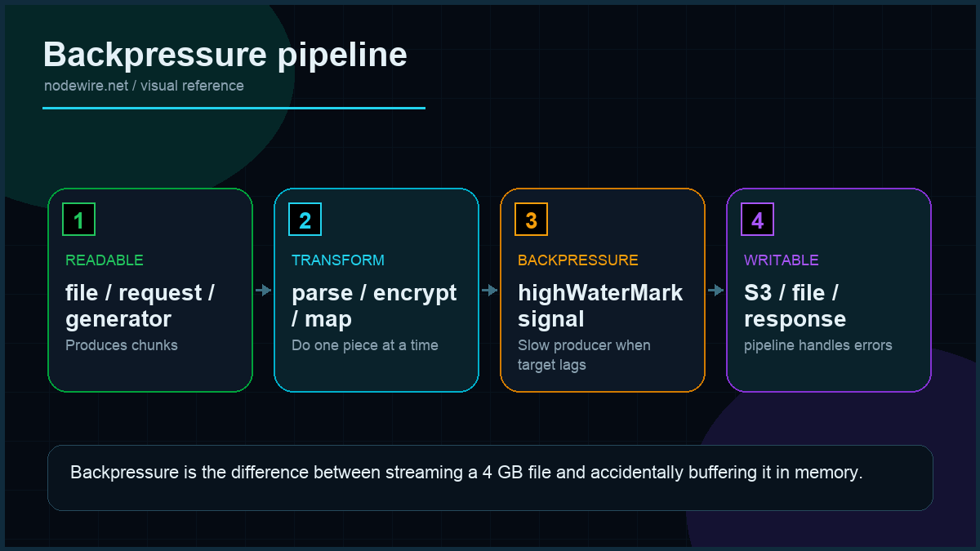This screenshot has height=551, width=980.
Task: Click 'Do one piece at a time' text
Action: coord(365,345)
